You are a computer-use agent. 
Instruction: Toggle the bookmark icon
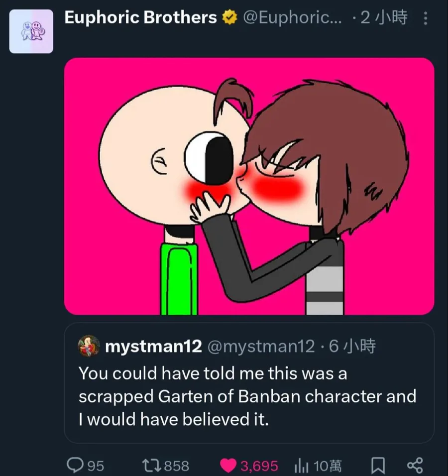click(x=378, y=465)
